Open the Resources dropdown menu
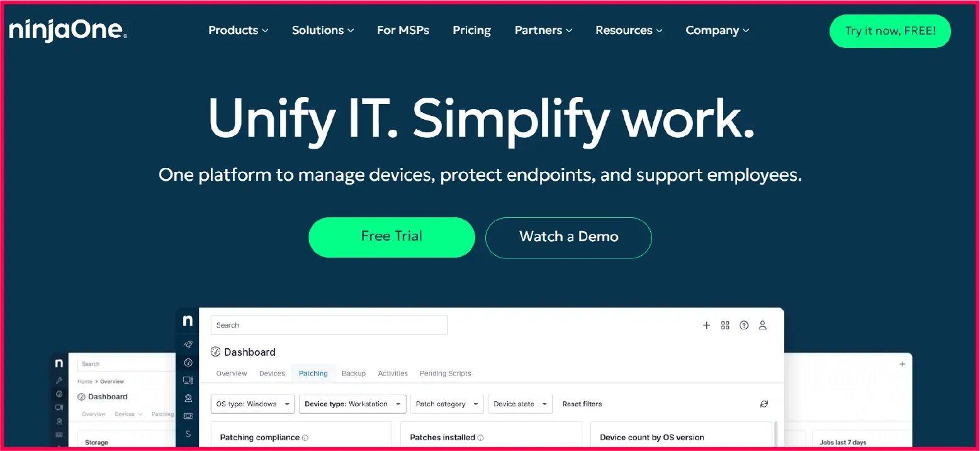Screen dimensions: 980x451 point(629,30)
